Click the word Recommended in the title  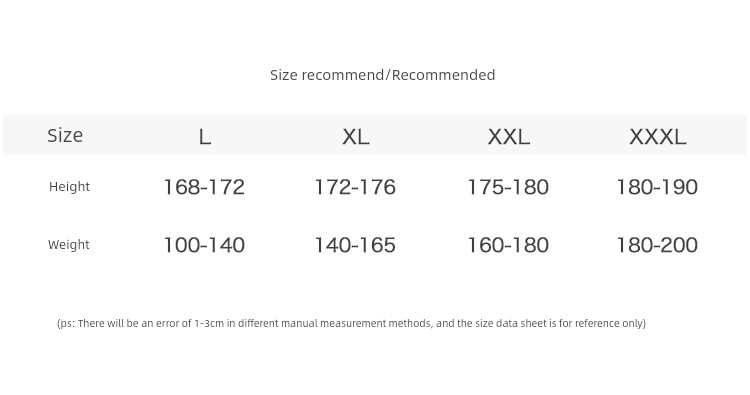click(x=443, y=75)
